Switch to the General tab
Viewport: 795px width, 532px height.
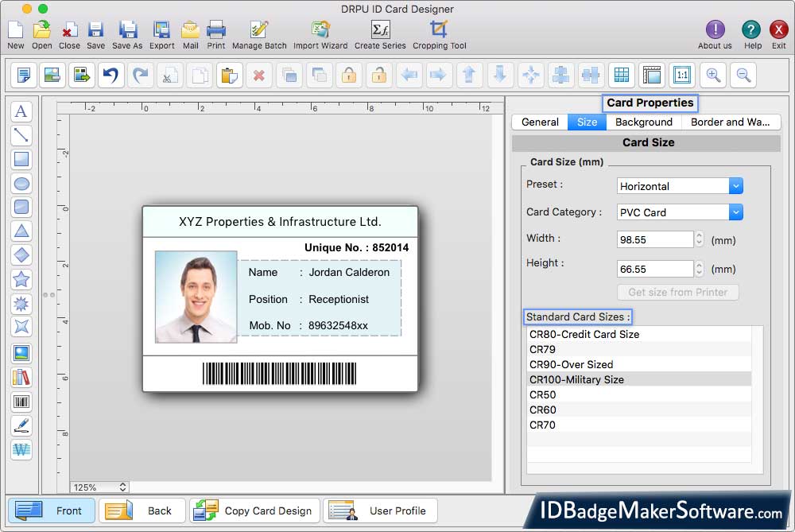pyautogui.click(x=540, y=122)
